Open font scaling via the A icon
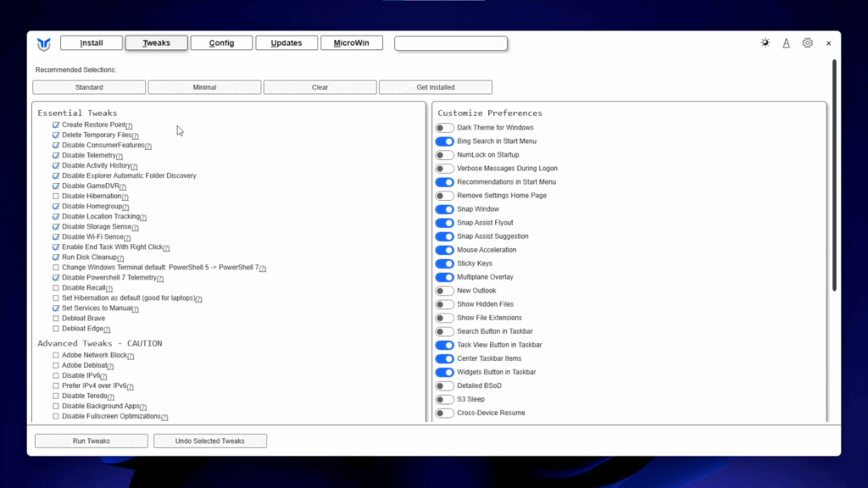The width and height of the screenshot is (868, 488). (x=787, y=43)
